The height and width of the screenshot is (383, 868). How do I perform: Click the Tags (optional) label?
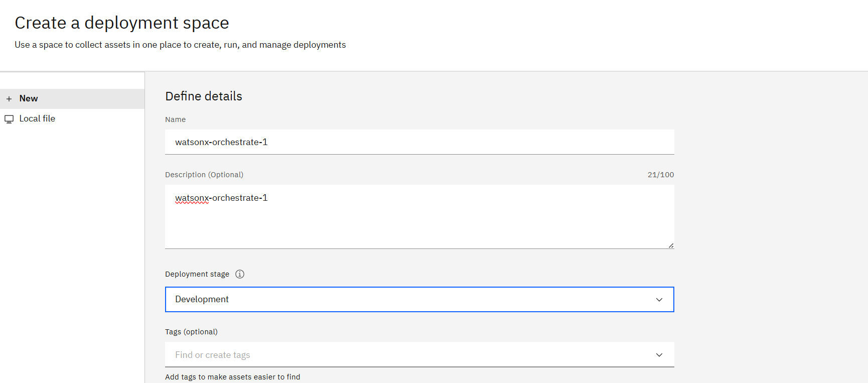(191, 332)
